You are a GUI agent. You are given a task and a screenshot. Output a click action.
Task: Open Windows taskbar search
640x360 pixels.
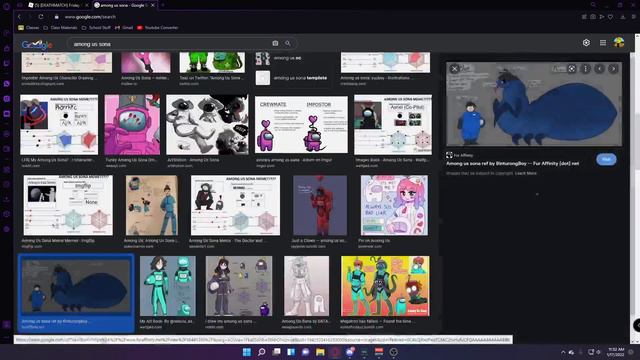tap(262, 352)
